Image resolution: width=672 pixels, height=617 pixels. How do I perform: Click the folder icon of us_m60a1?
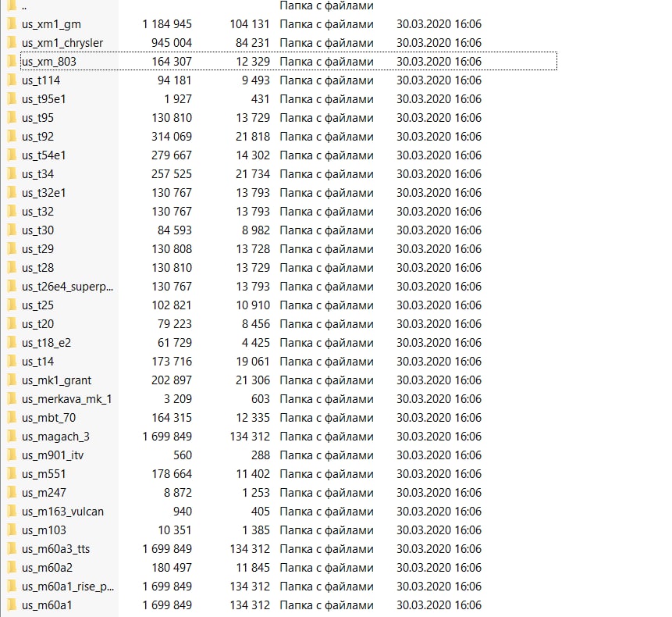pos(12,605)
